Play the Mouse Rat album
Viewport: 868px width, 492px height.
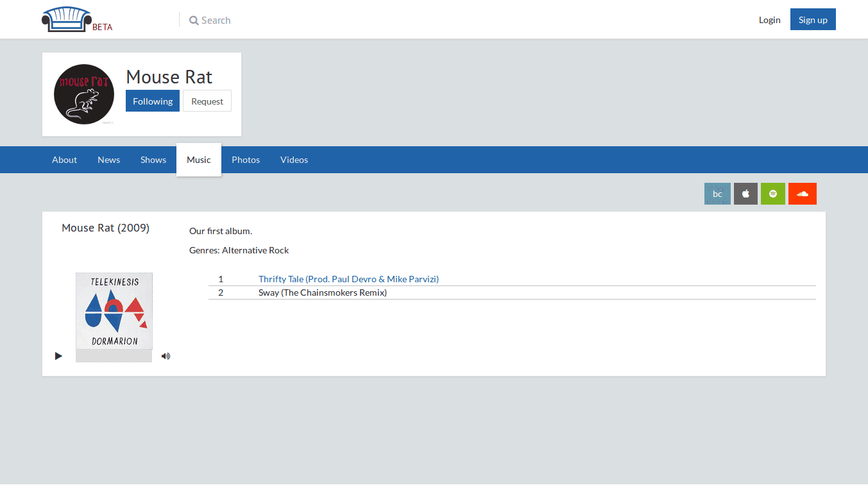pyautogui.click(x=58, y=356)
